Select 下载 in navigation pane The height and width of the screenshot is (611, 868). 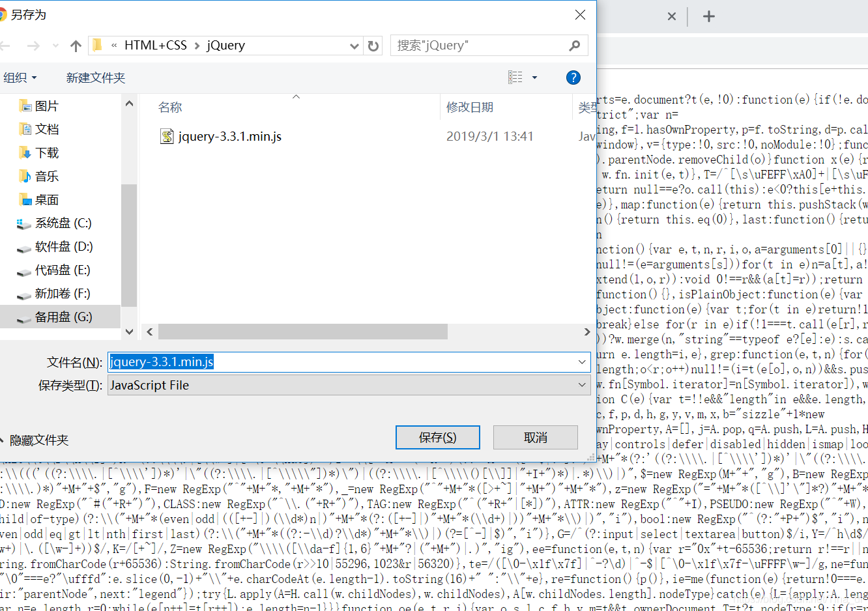pos(39,153)
